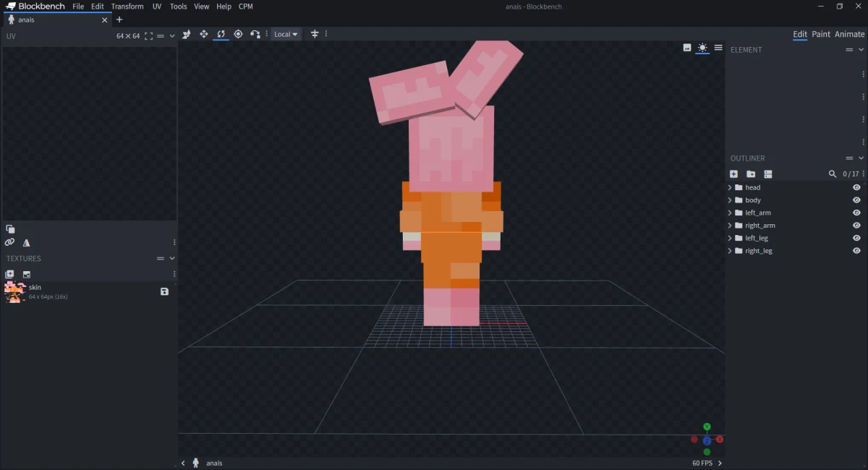Hide the left_leg group
The width and height of the screenshot is (868, 470).
click(856, 238)
